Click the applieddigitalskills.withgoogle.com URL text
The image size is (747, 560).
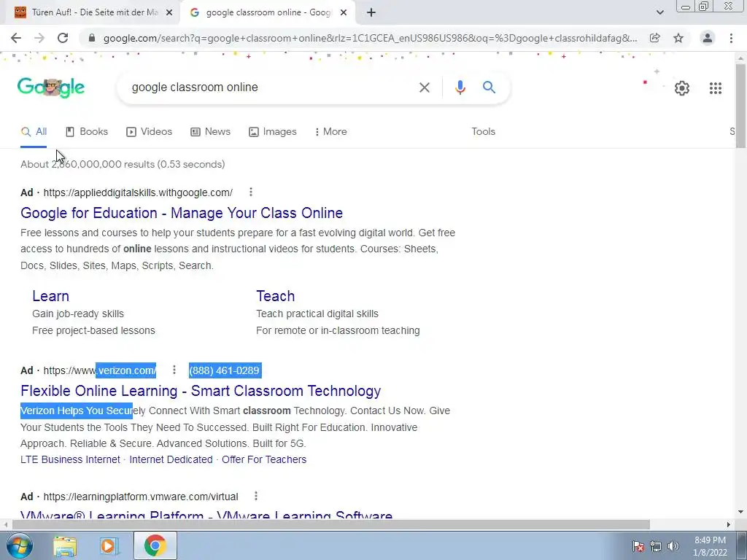tap(138, 192)
